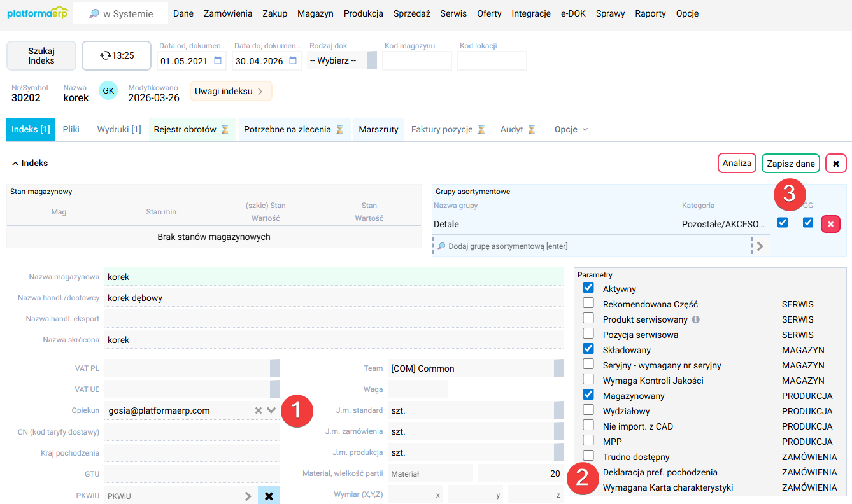Open the Opiekun dropdown arrow
The width and height of the screenshot is (852, 504).
(x=270, y=410)
